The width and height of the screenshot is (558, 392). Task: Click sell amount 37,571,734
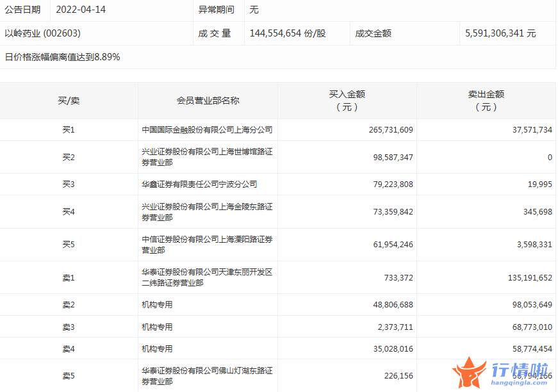[x=532, y=130]
